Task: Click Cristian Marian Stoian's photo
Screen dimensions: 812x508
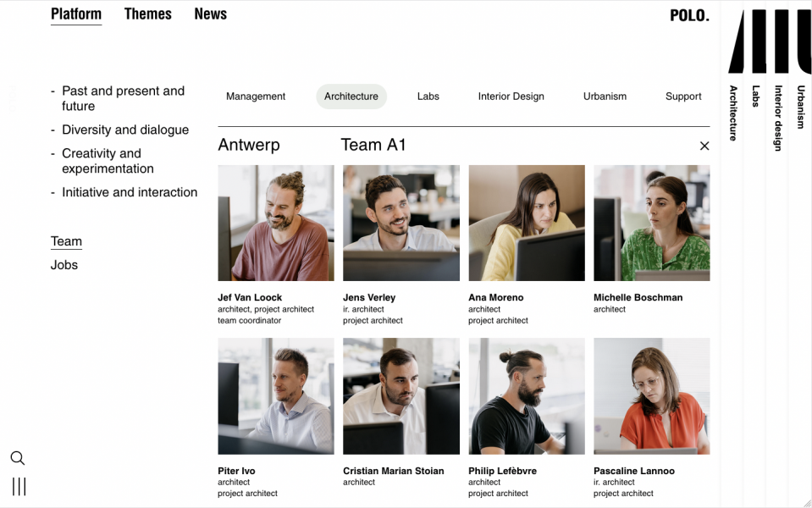Action: pos(401,396)
